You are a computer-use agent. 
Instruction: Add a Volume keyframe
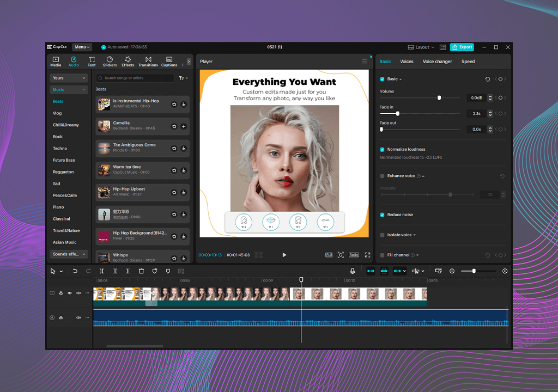pyautogui.click(x=500, y=98)
